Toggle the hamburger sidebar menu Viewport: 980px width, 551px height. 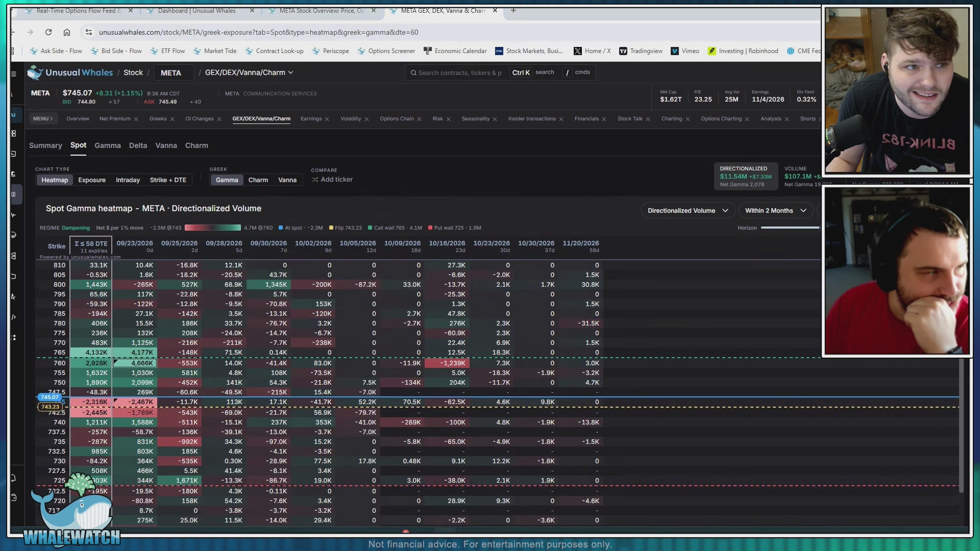(14, 74)
